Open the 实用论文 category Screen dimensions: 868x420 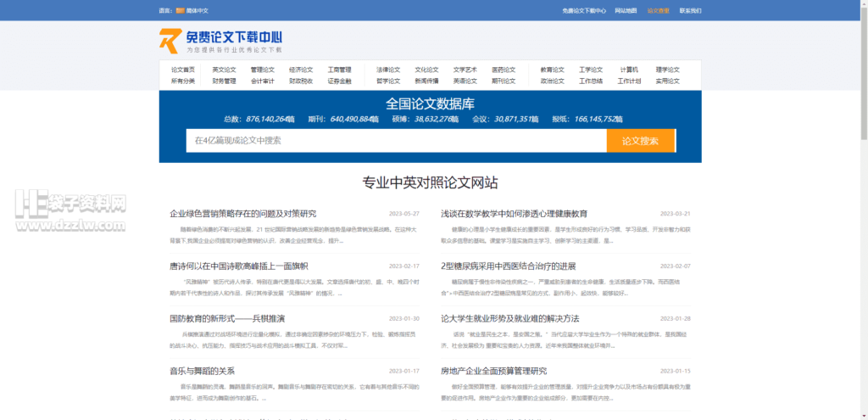(668, 81)
